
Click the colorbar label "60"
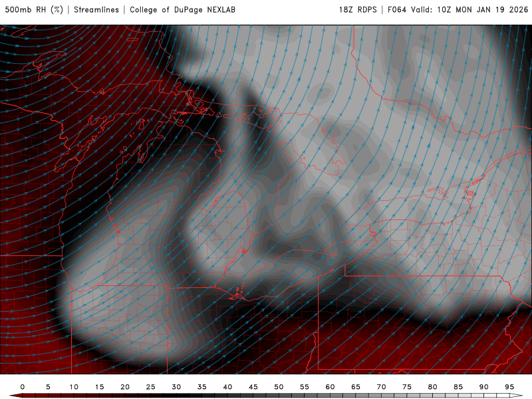[330, 387]
